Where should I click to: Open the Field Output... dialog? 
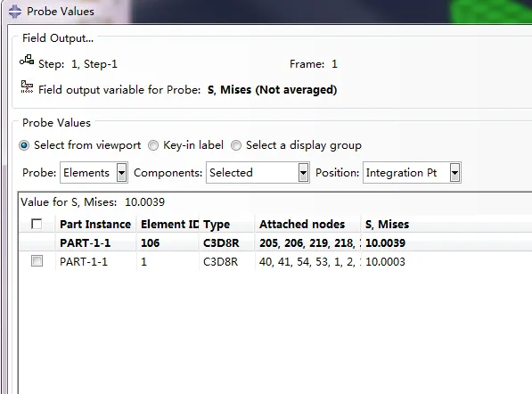(58, 38)
